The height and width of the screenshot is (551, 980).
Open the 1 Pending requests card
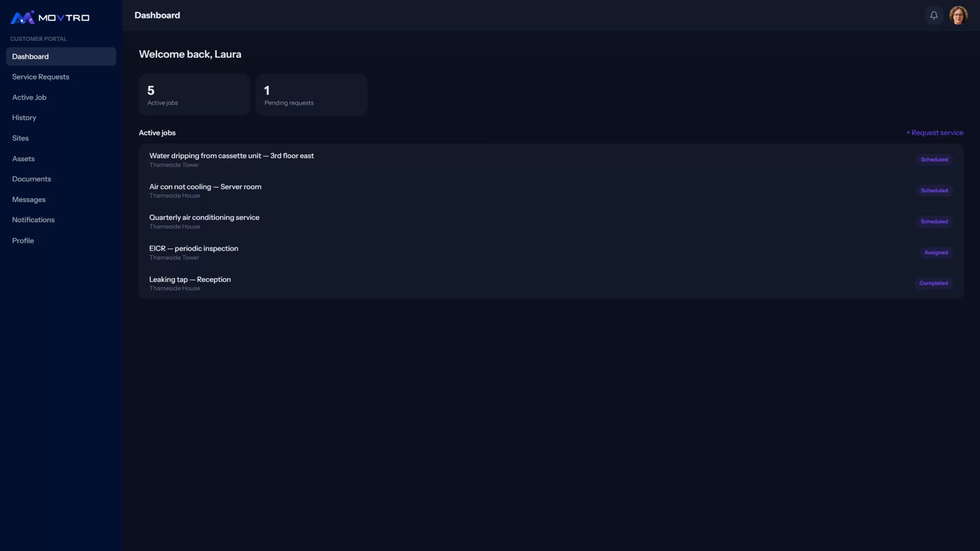pyautogui.click(x=311, y=95)
